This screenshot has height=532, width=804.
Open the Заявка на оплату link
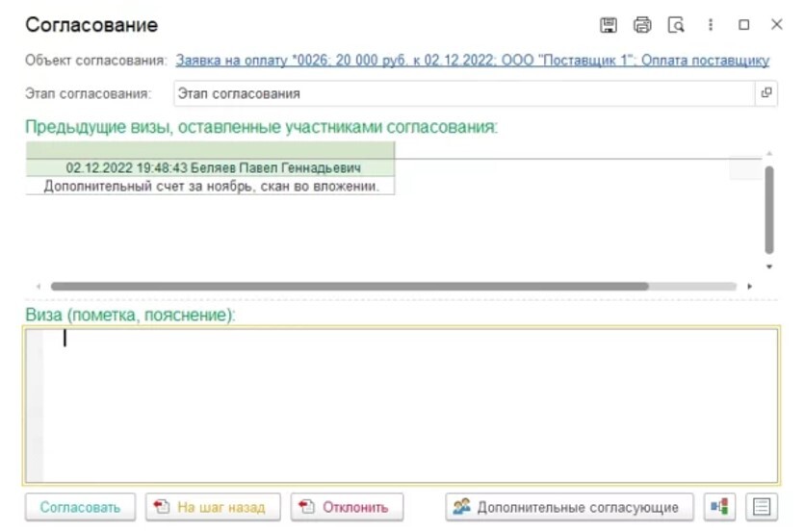(x=472, y=61)
